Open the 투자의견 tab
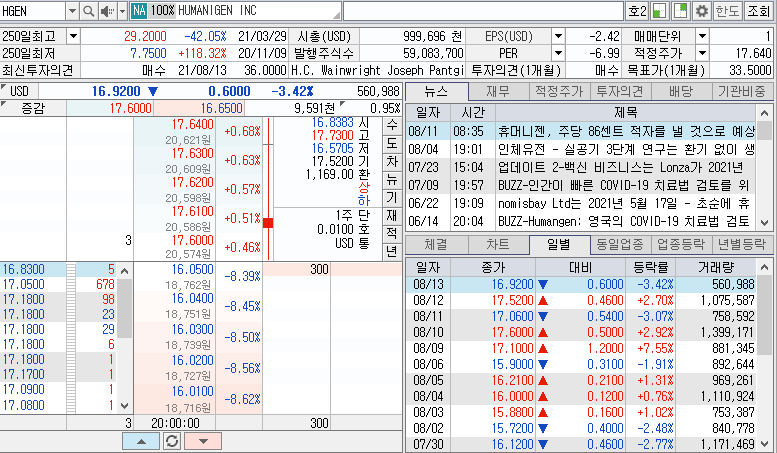Screen dimensions: 777x453 (620, 91)
